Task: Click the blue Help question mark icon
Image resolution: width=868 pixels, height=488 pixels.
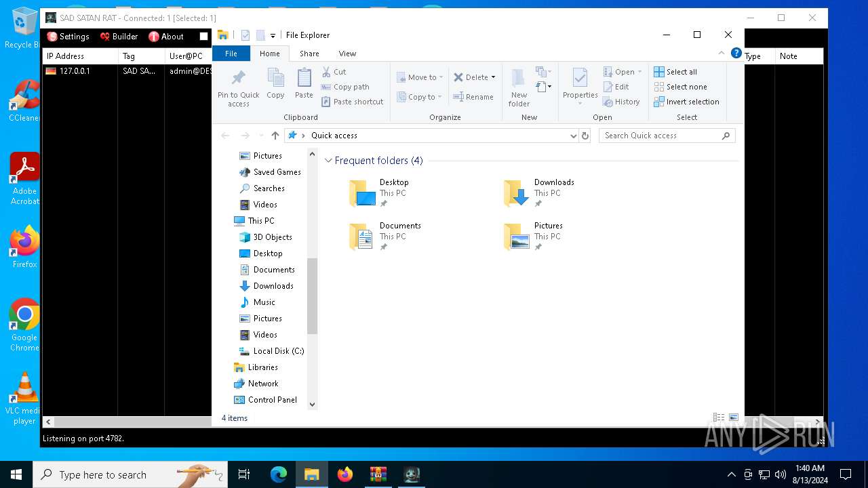Action: [736, 54]
